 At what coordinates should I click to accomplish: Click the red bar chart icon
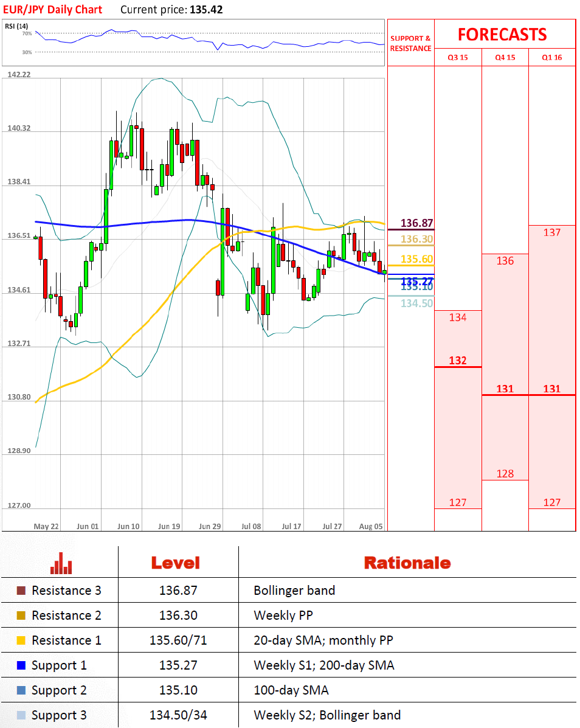(61, 563)
